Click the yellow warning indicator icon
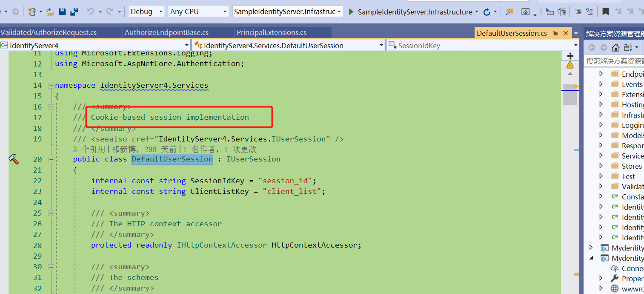Viewport: 644px width, 294px height. [x=570, y=65]
